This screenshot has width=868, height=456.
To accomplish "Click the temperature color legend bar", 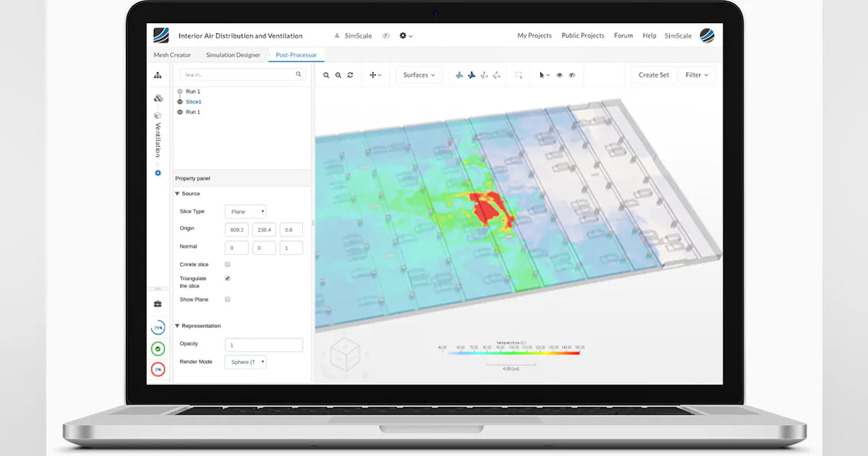I will coord(514,352).
